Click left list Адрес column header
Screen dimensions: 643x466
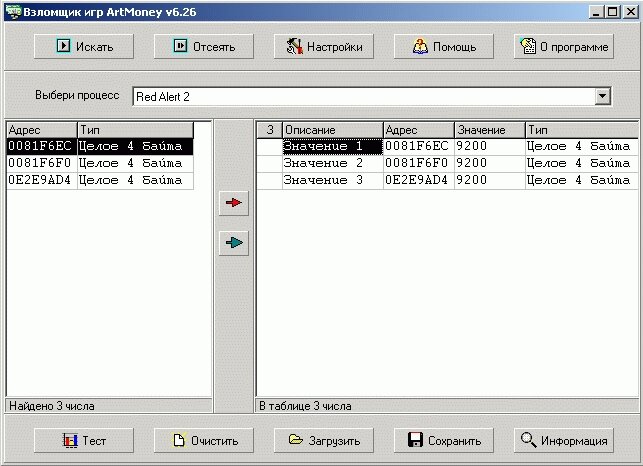click(42, 130)
